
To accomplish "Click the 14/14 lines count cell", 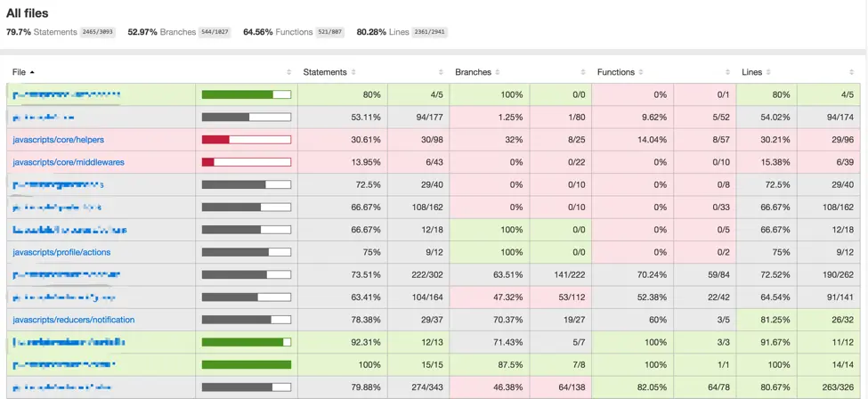I will [829, 364].
